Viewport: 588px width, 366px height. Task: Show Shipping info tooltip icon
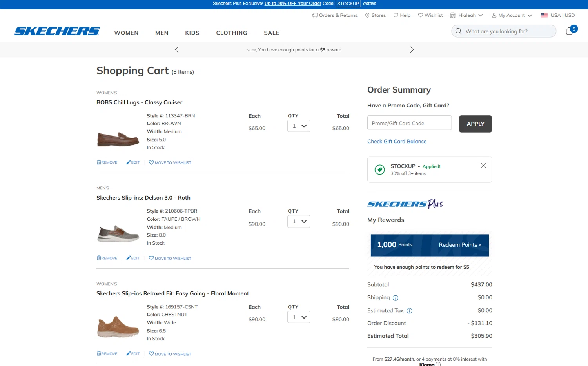click(396, 298)
